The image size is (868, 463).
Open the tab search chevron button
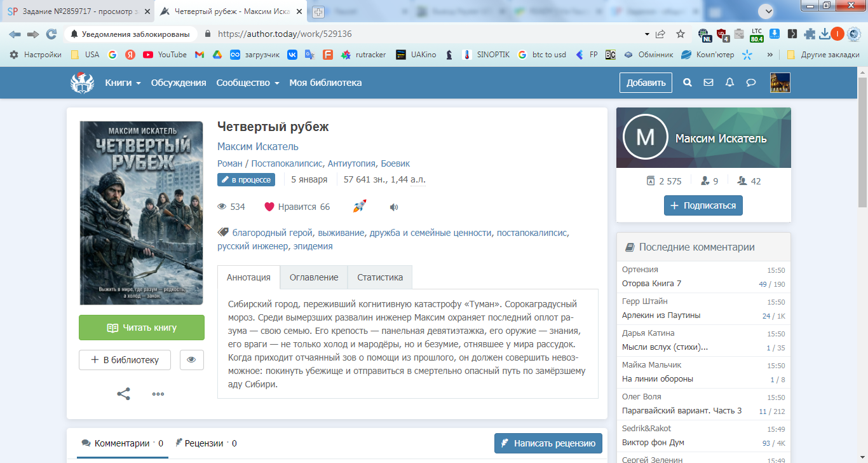(768, 11)
